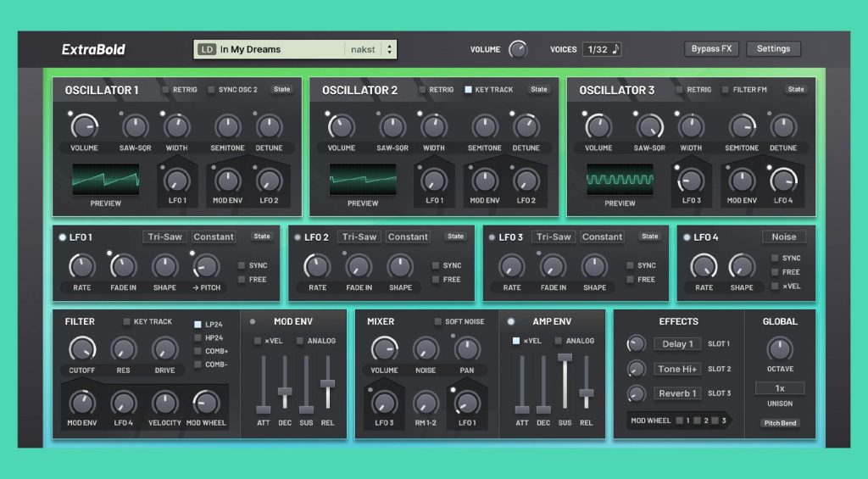Click the LFO 4 Shape knob
The image size is (868, 479).
click(742, 266)
